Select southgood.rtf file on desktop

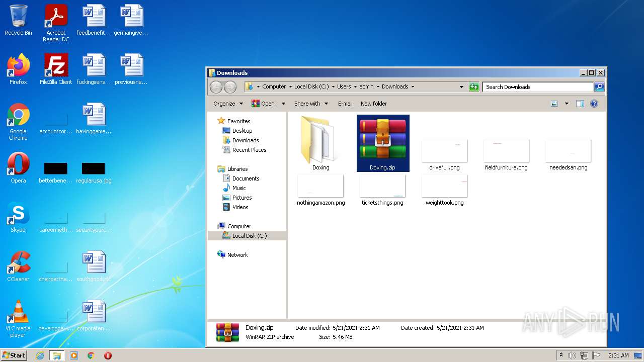(94, 266)
